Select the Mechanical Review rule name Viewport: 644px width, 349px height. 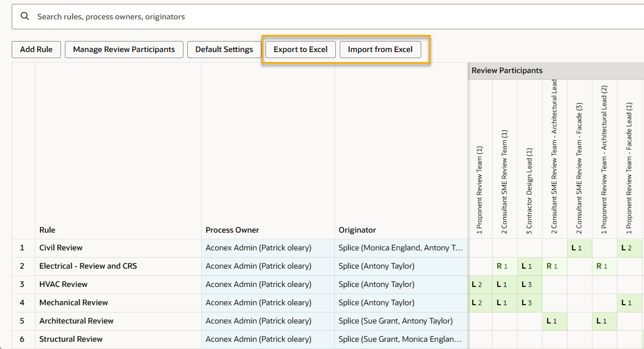[74, 302]
